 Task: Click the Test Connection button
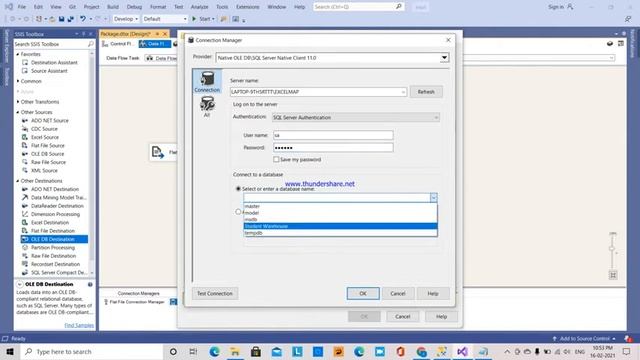tap(215, 293)
